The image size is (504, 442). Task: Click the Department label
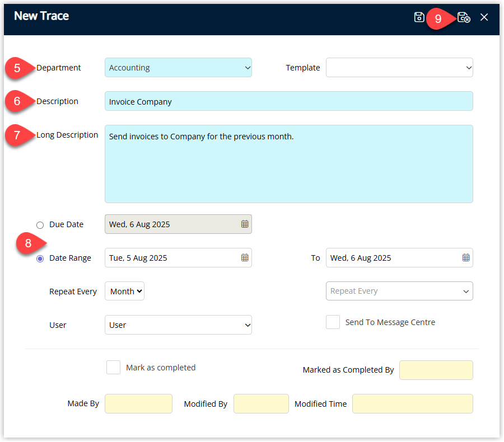tap(58, 68)
